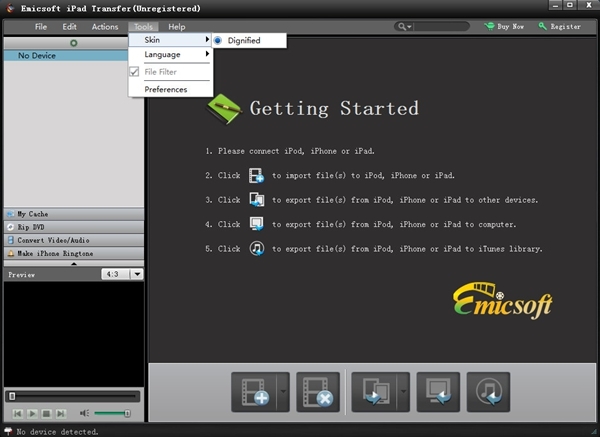Stop the preview playback
This screenshot has width=600, height=437.
pyautogui.click(x=46, y=413)
